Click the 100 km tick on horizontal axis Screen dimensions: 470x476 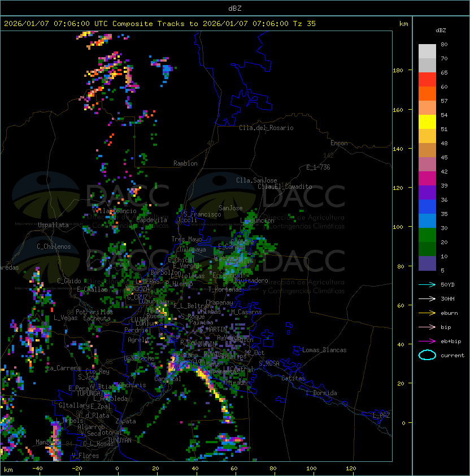click(312, 468)
